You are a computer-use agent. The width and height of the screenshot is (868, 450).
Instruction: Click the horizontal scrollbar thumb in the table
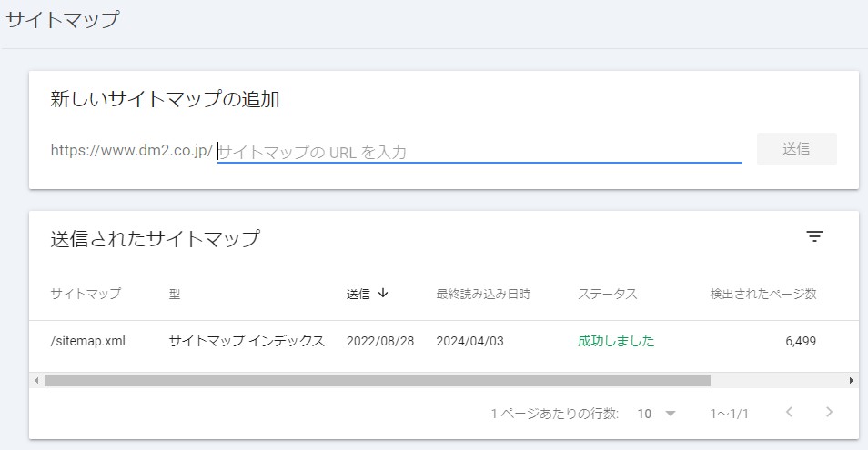(x=378, y=380)
